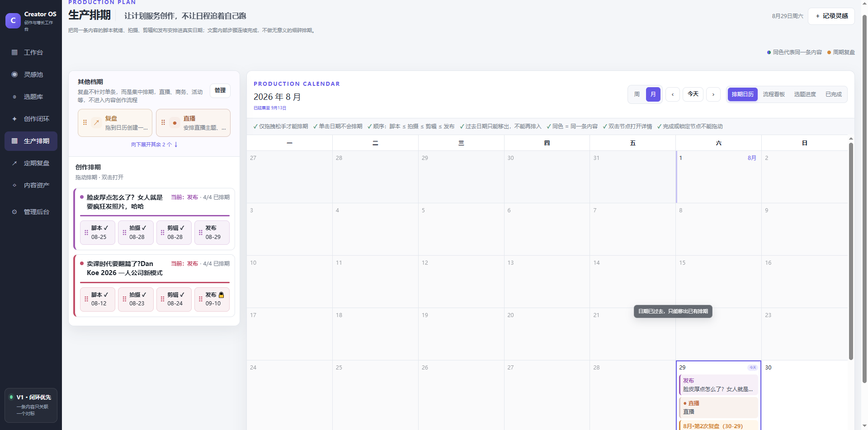
Task: Open 灵感池 in the sidebar
Action: point(31,75)
